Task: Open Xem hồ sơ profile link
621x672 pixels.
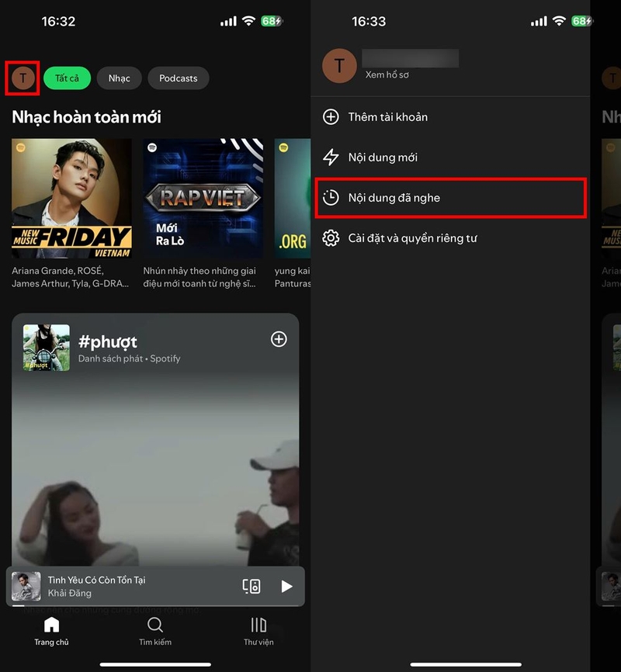Action: point(387,74)
